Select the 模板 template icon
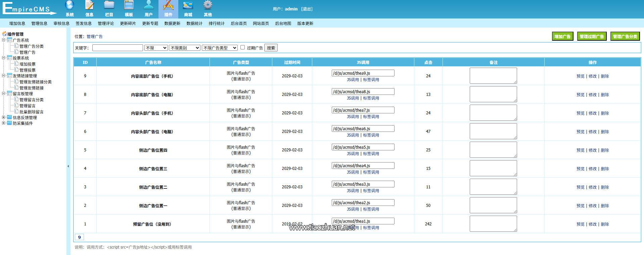 point(129,6)
